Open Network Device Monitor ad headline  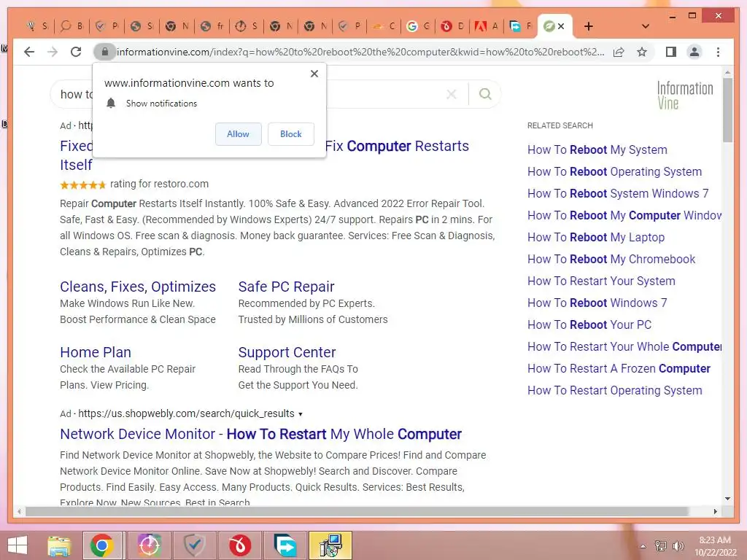pyautogui.click(x=260, y=434)
